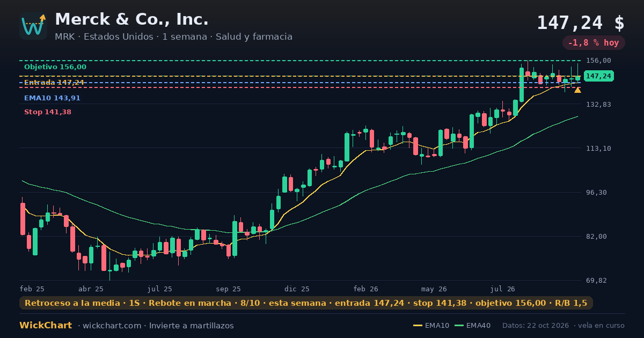The image size is (644, 338).
Task: Select the Objetivo 156,00 label
Action: [55, 67]
